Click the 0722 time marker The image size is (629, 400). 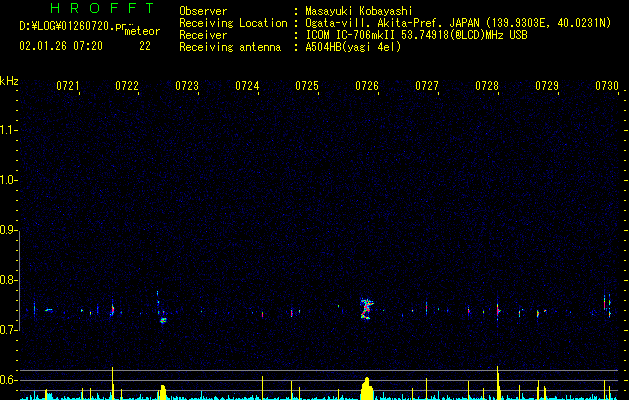pyautogui.click(x=127, y=86)
